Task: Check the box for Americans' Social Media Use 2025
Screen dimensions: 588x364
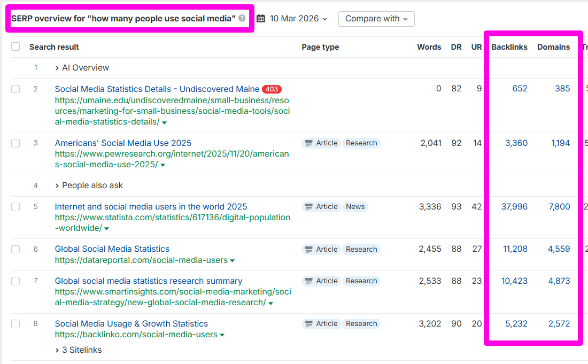Action: click(x=16, y=143)
